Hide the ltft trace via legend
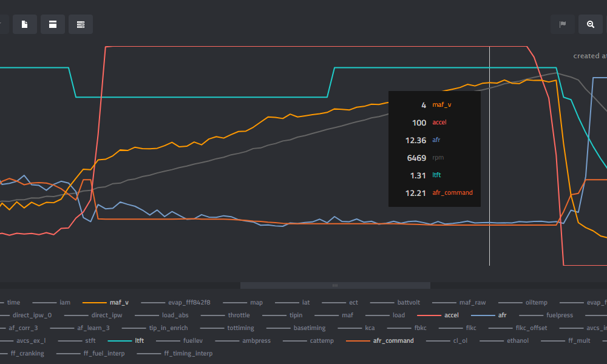This screenshot has height=364, width=607. pyautogui.click(x=139, y=340)
